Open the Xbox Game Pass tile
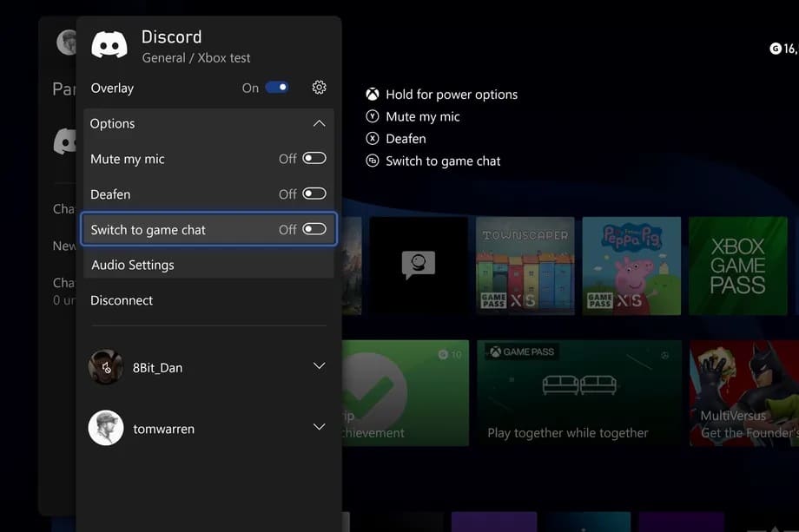 (x=737, y=266)
